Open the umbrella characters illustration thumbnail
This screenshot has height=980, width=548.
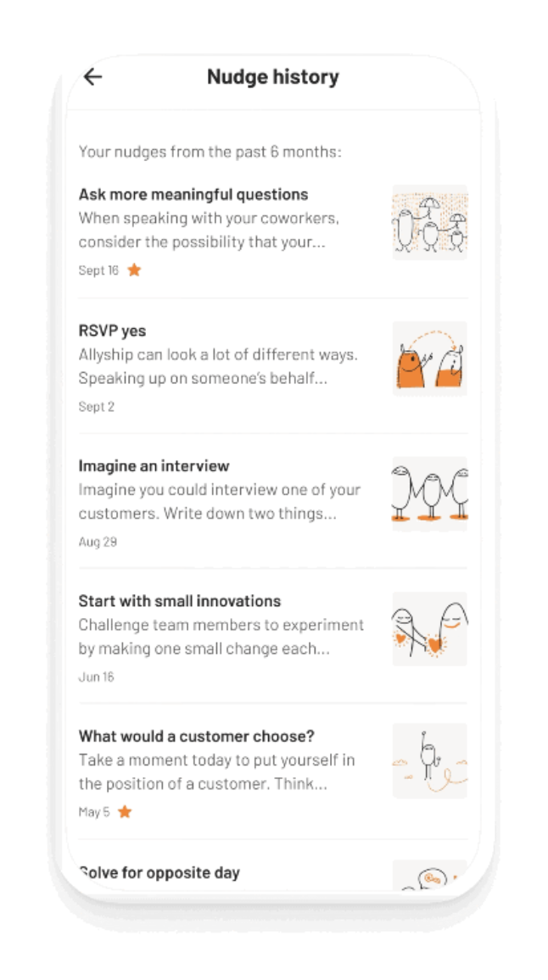[x=429, y=221]
